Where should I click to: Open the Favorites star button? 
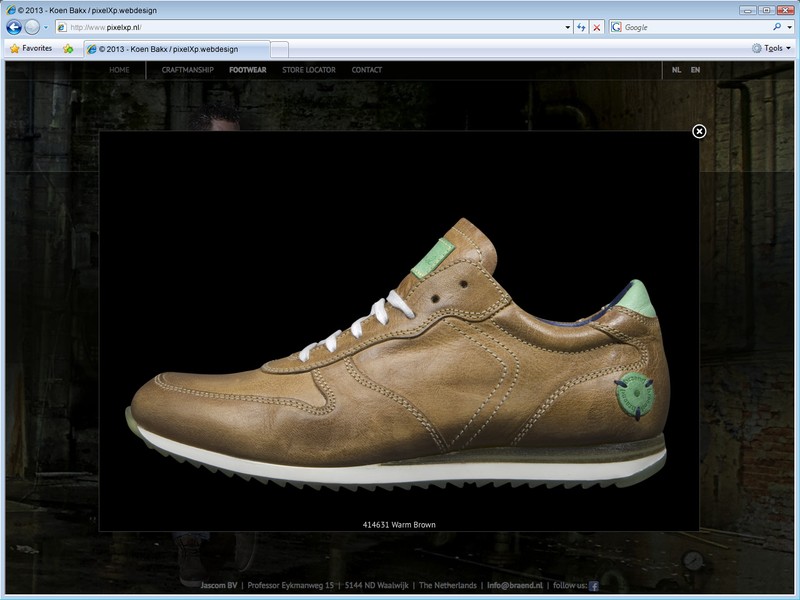30,48
